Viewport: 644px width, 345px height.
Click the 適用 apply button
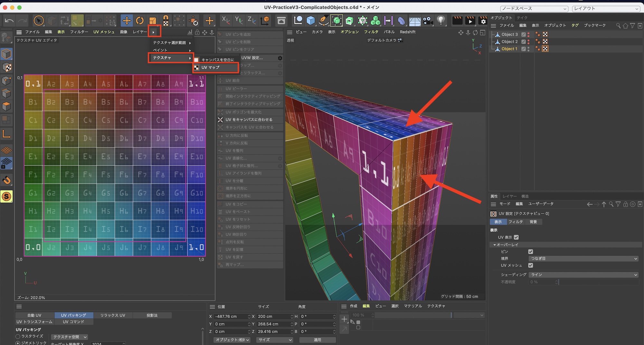click(317, 340)
